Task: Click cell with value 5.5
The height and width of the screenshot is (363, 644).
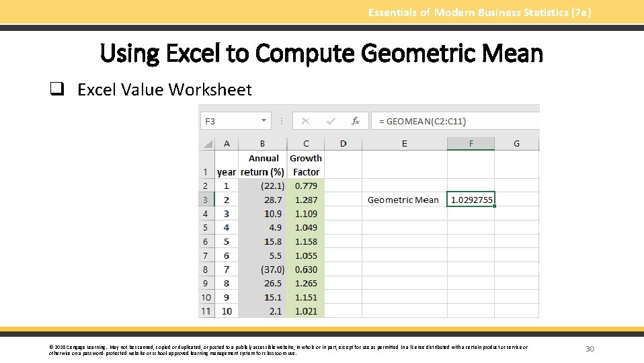Action: (x=262, y=255)
